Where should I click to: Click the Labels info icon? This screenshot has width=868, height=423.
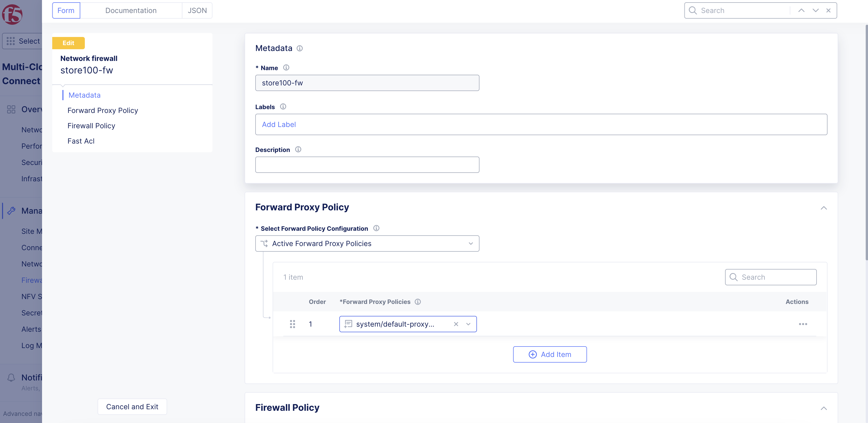click(x=283, y=106)
